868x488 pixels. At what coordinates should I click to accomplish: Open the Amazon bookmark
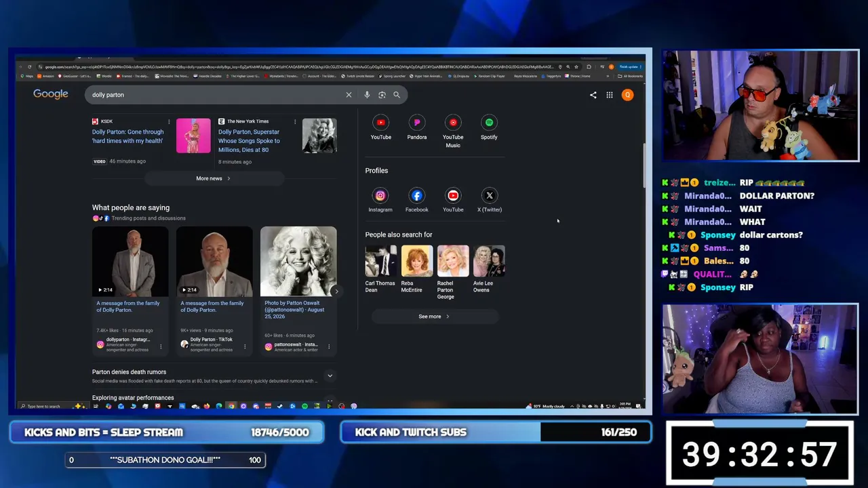point(46,76)
